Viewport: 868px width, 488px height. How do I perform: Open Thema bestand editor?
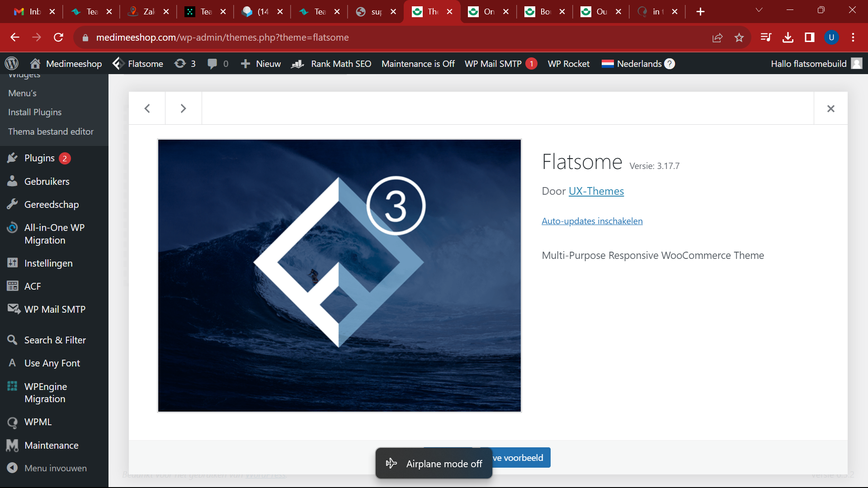coord(51,131)
